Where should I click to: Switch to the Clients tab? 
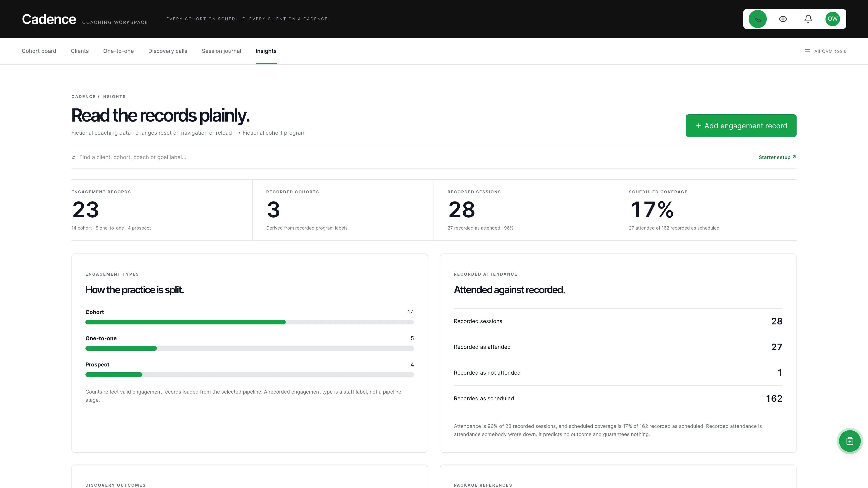[x=80, y=51]
